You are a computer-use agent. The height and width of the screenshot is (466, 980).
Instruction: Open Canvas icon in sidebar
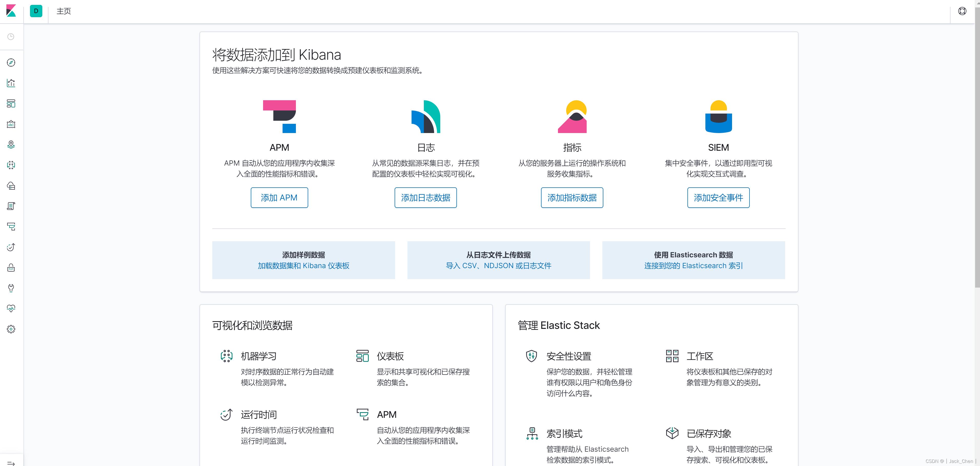[11, 124]
